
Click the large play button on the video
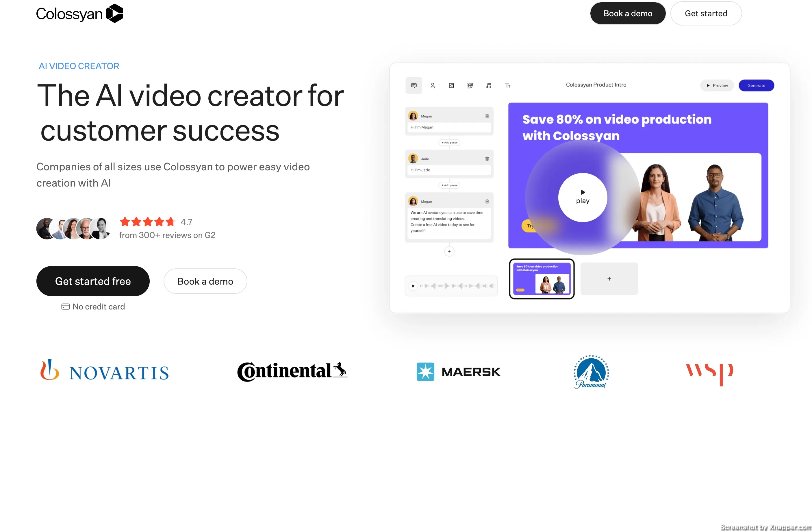pos(583,197)
